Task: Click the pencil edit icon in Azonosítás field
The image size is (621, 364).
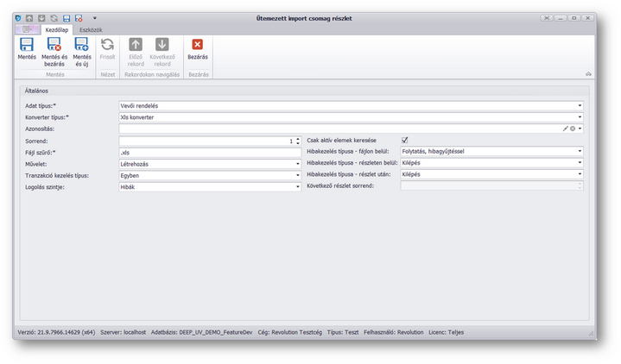Action: click(x=566, y=129)
